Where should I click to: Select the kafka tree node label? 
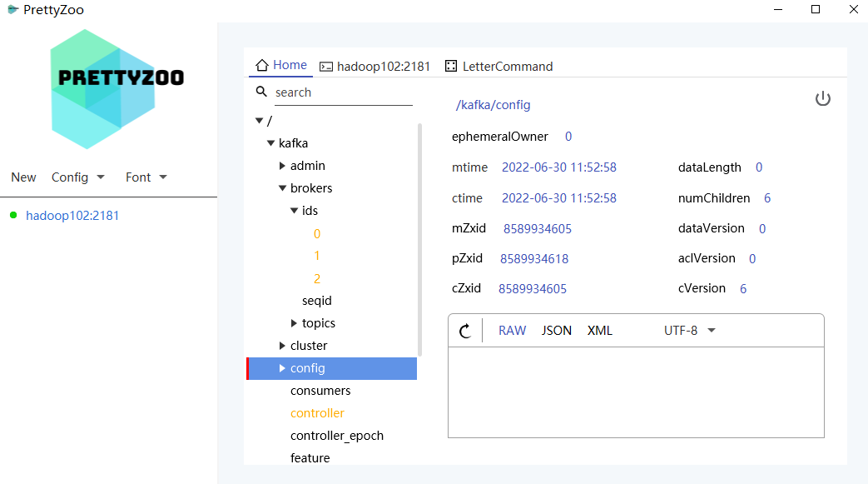pyautogui.click(x=294, y=143)
